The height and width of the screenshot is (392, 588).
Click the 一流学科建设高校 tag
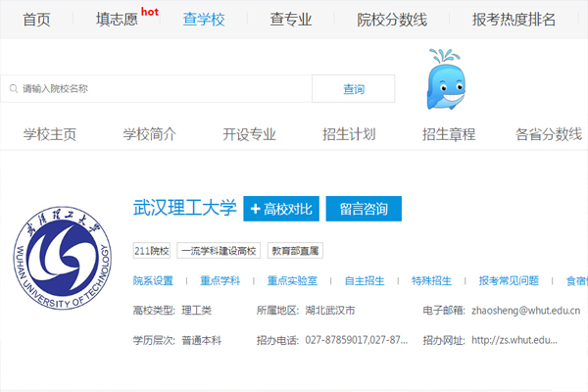(x=219, y=251)
